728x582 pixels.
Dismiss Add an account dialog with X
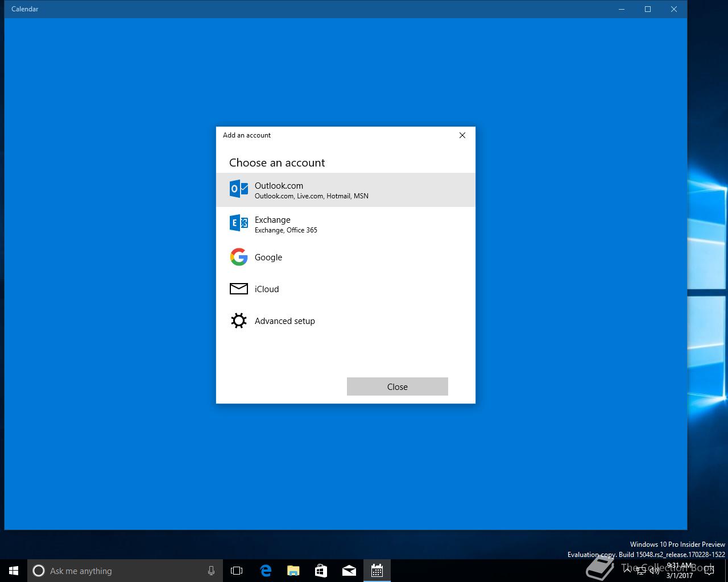coord(462,135)
